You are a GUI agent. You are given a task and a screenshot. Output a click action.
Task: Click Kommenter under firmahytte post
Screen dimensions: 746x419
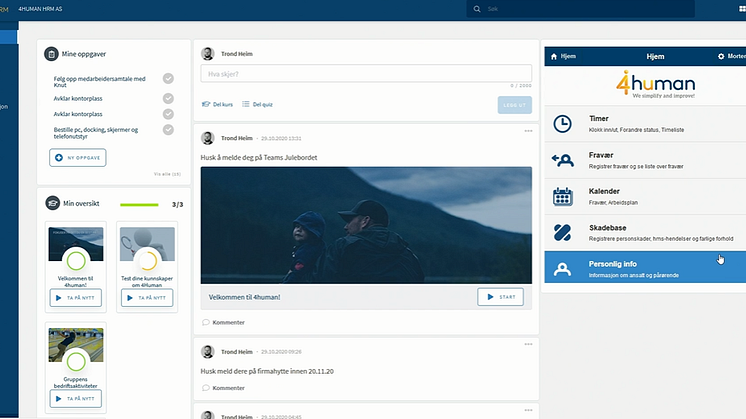click(223, 388)
